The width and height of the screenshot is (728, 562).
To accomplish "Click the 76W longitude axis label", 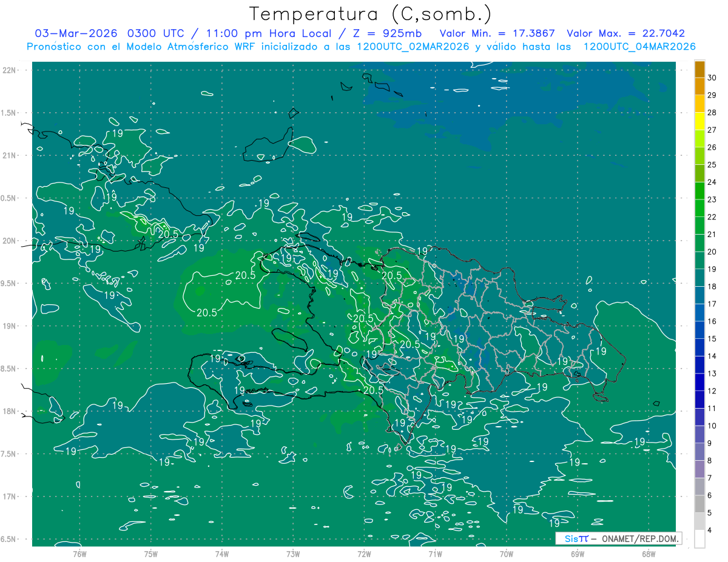I will (79, 554).
